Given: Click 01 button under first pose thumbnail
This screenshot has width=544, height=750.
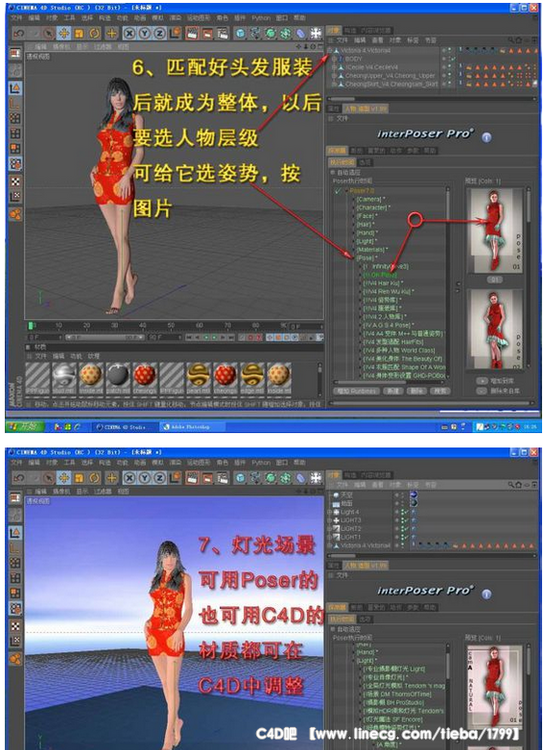Looking at the screenshot, I should (495, 279).
